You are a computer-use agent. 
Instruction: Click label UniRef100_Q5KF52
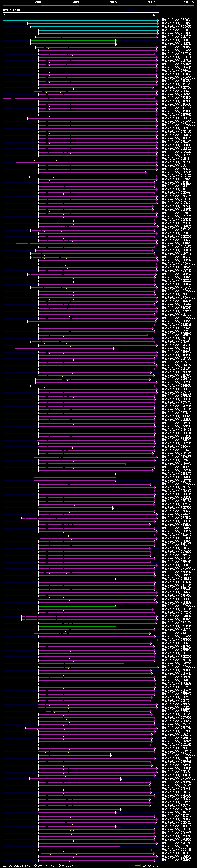coord(177,704)
